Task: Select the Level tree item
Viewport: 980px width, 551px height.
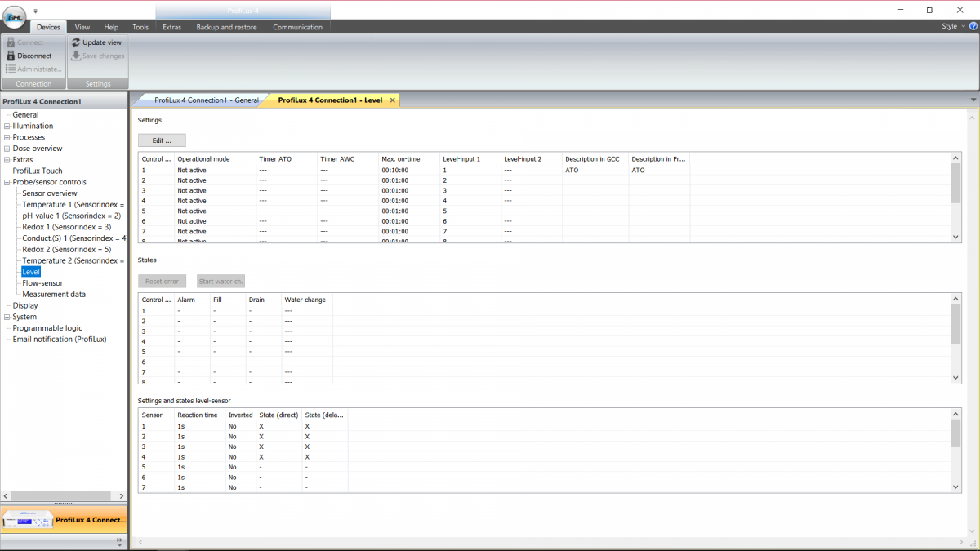Action: point(31,272)
